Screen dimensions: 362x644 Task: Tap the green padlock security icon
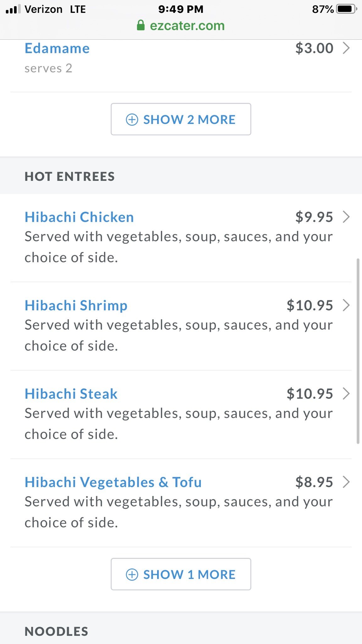(x=141, y=25)
